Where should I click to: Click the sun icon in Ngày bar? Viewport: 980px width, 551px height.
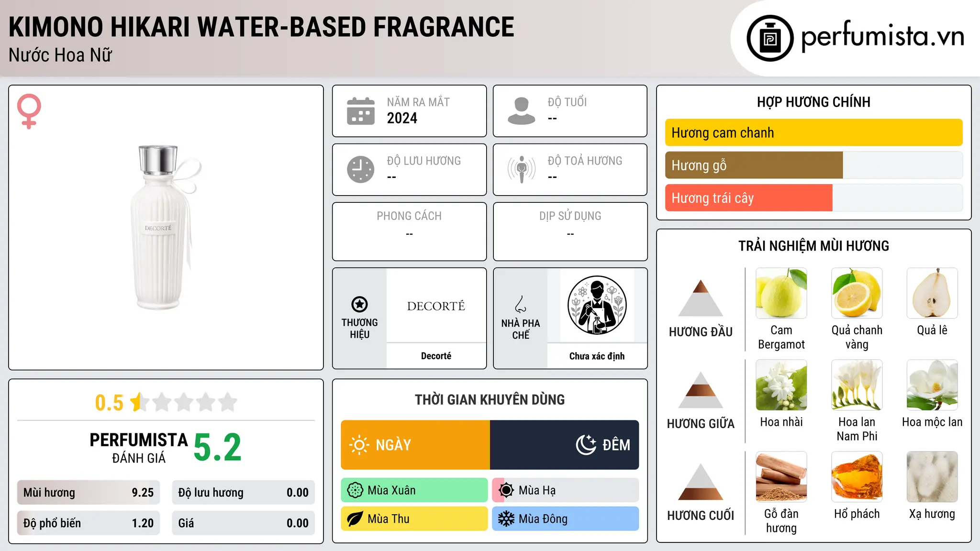[359, 445]
